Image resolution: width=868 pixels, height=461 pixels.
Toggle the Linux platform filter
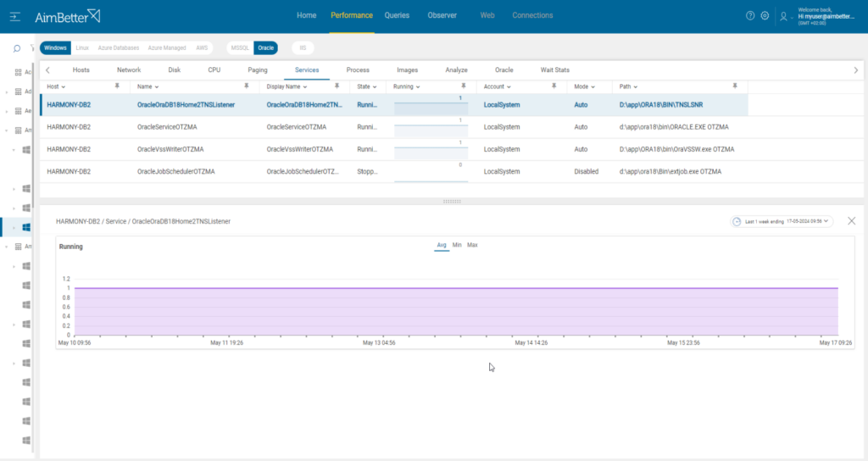(82, 48)
